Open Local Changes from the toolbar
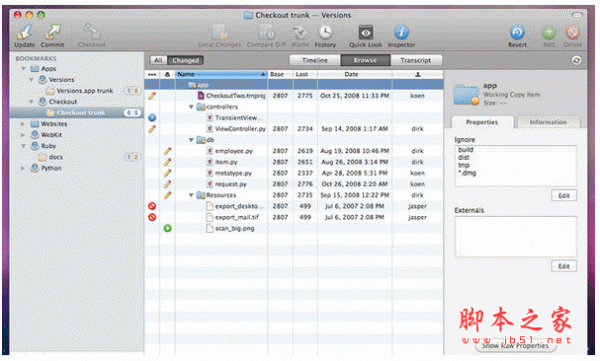This screenshot has width=600, height=361. click(220, 32)
